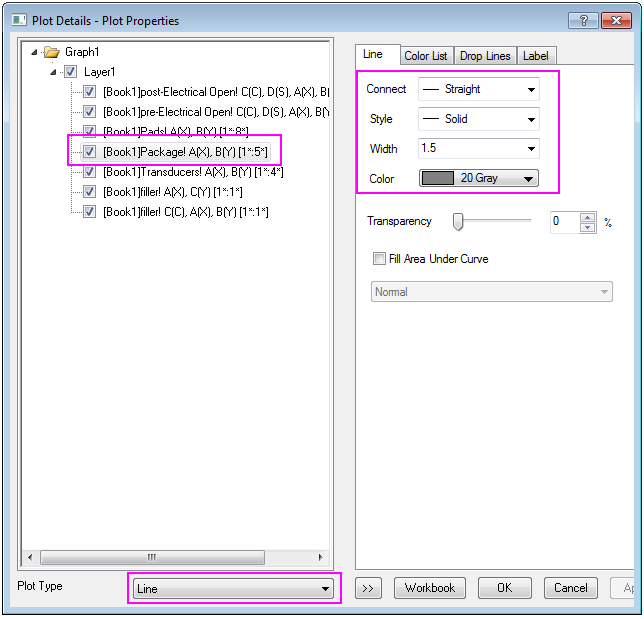The width and height of the screenshot is (644, 619).
Task: Click the Graph1 folder icon
Action: click(x=52, y=52)
